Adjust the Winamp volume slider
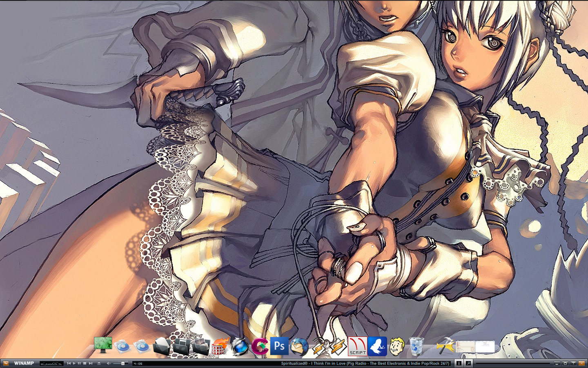Screen dimensions: 588x368 120,363
